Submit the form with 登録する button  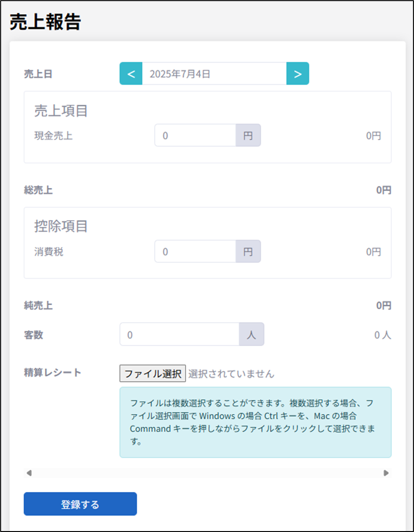coord(80,504)
